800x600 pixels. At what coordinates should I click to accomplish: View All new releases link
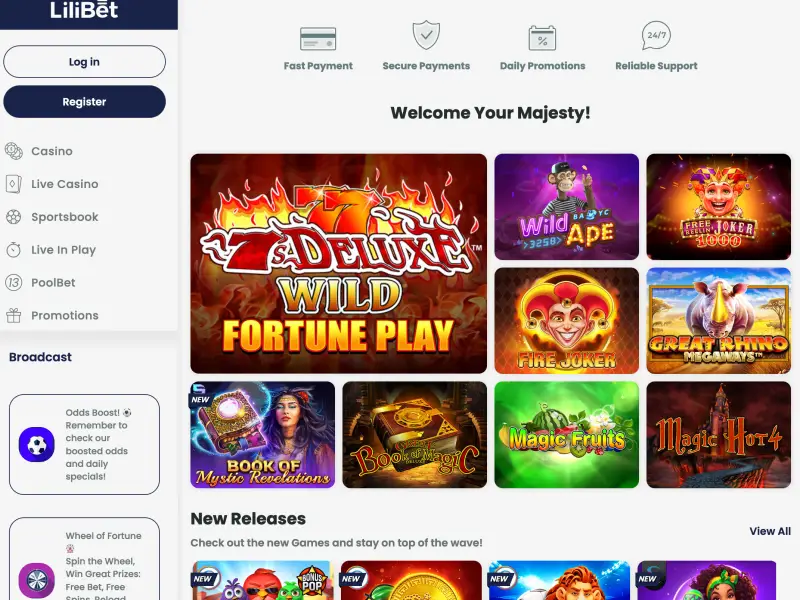[770, 531]
